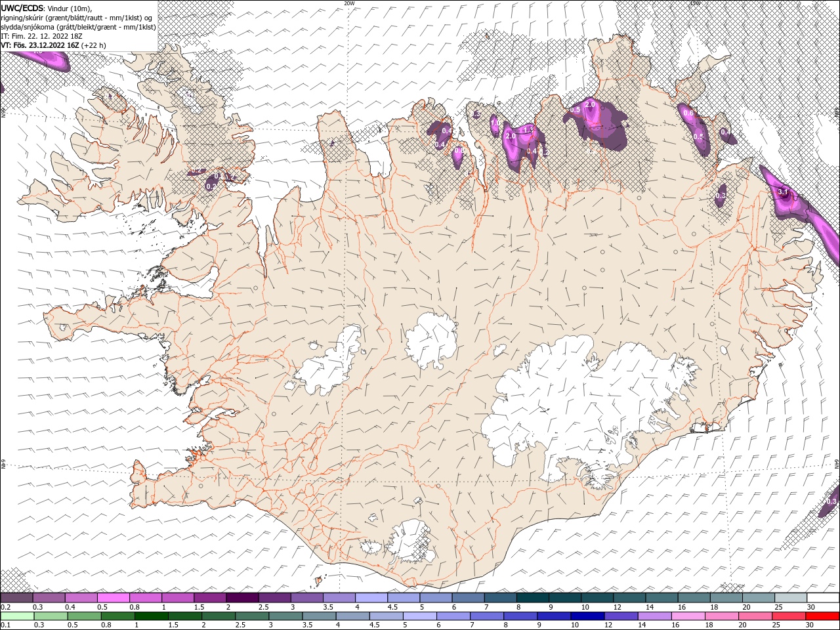Choose the darkest purple 2 snow swatch
This screenshot has height=630, width=840.
click(242, 598)
